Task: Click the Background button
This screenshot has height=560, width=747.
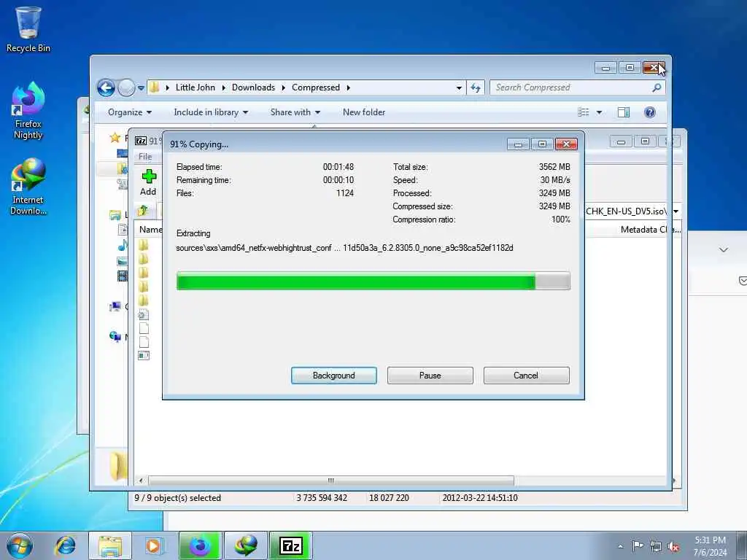Action: pos(334,376)
